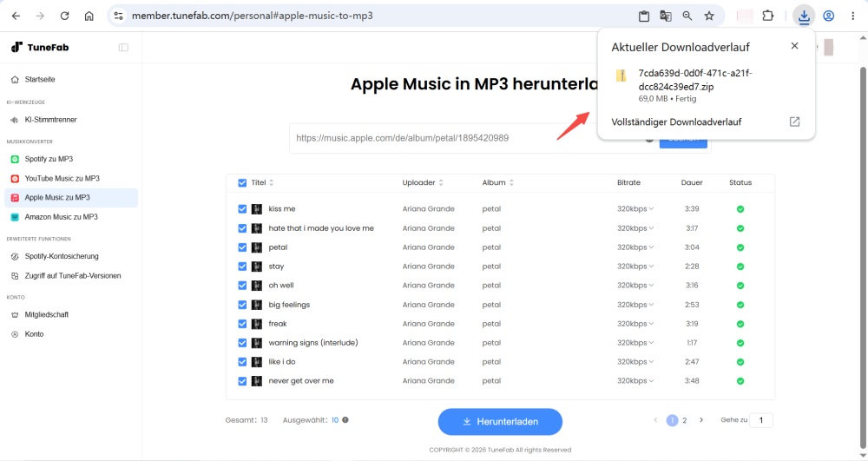Image resolution: width=868 pixels, height=461 pixels.
Task: Click the clipboard icon in address bar
Action: pos(644,16)
